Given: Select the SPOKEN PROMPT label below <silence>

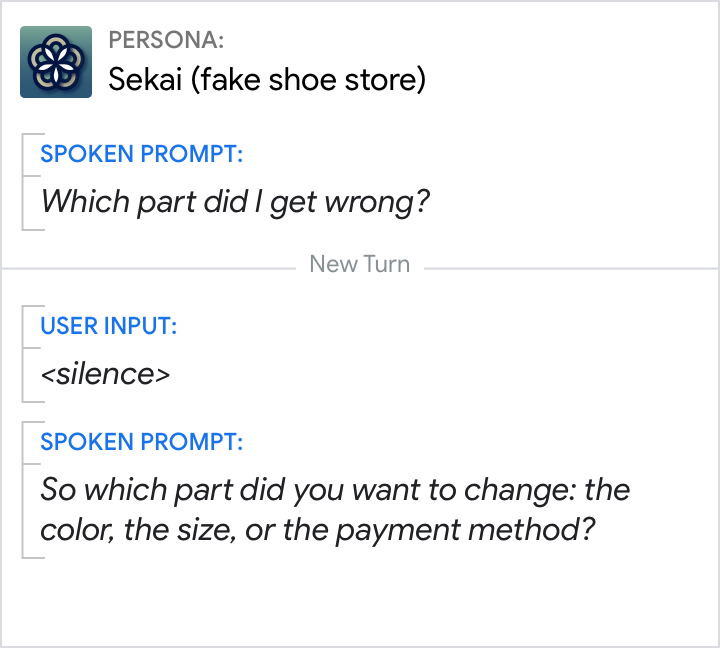Looking at the screenshot, I should [x=141, y=442].
